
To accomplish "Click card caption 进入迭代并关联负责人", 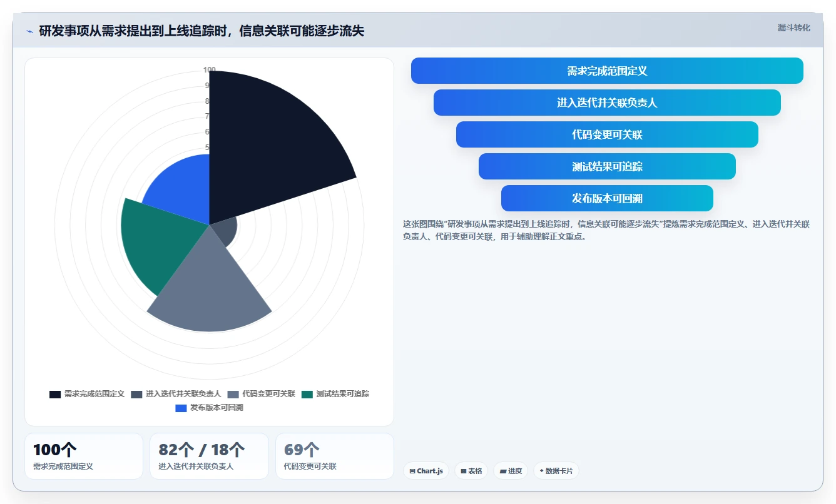I will click(x=196, y=466).
